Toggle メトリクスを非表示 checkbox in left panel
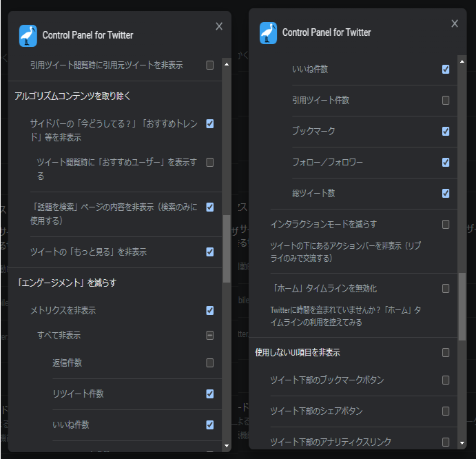 pyautogui.click(x=210, y=310)
